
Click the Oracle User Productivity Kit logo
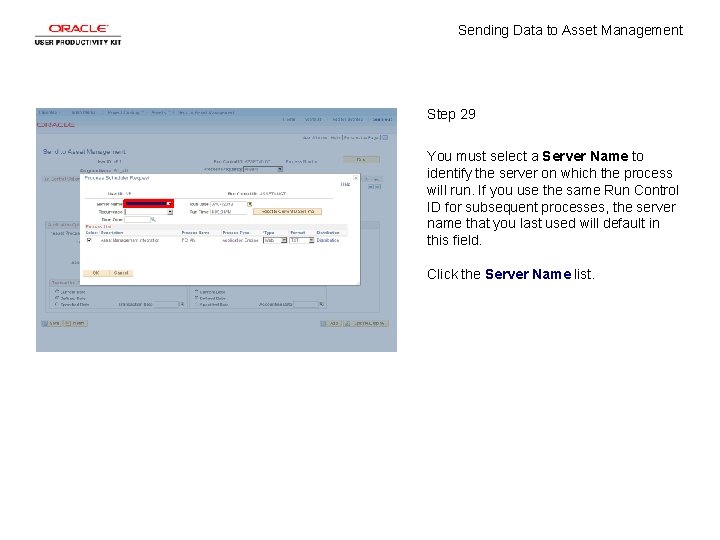78,35
